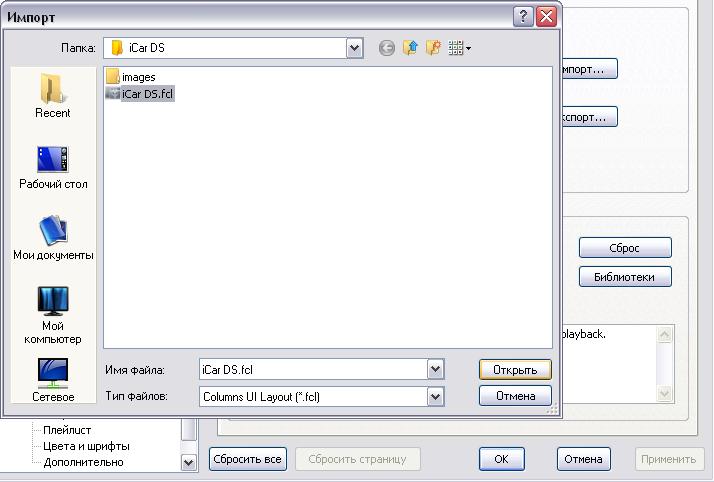Click the Библиотеки button
This screenshot has height=482, width=714.
[x=625, y=277]
